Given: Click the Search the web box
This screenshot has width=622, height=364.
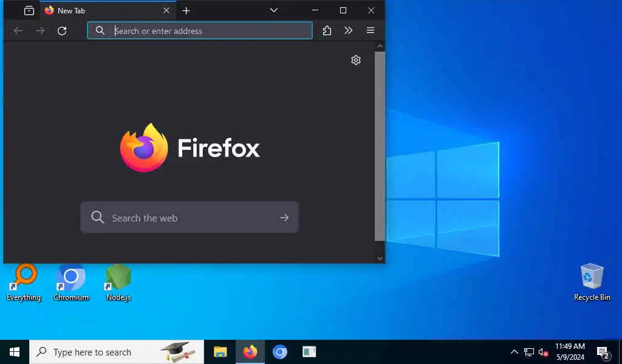Looking at the screenshot, I should (190, 217).
